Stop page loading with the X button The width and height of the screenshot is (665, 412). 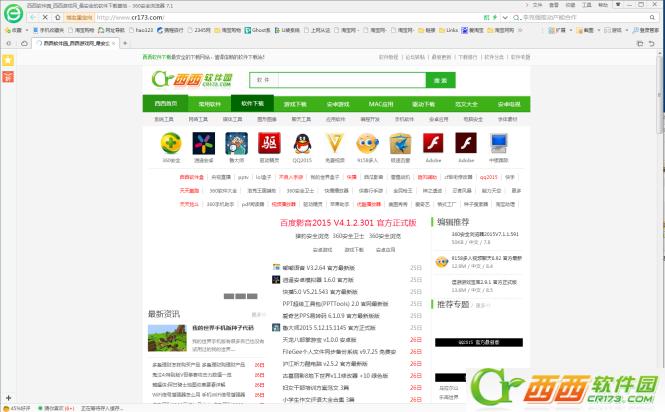[45, 17]
